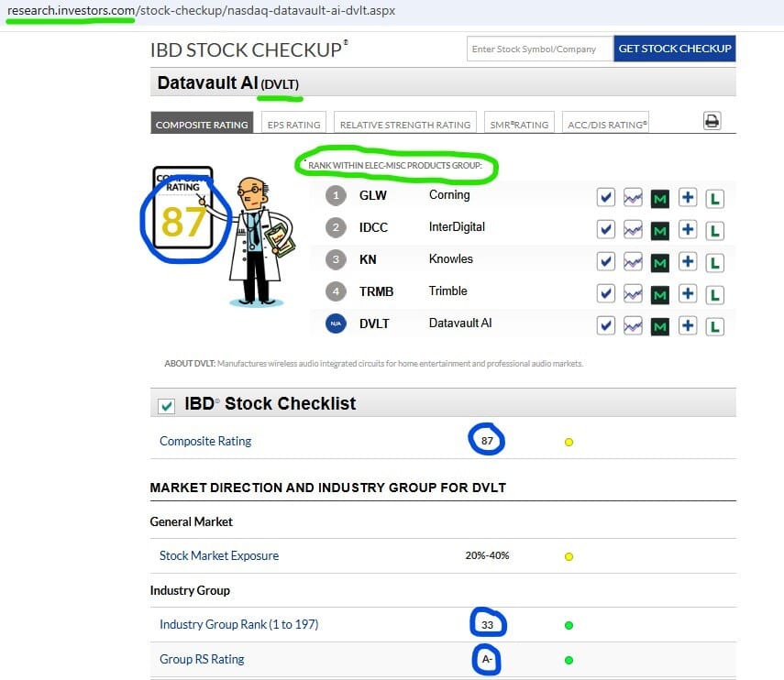Add TRMB with plus icon
This screenshot has height=680, width=784.
point(688,294)
